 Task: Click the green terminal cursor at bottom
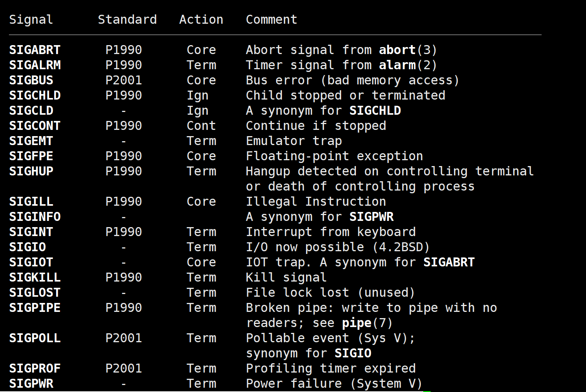pos(427,391)
